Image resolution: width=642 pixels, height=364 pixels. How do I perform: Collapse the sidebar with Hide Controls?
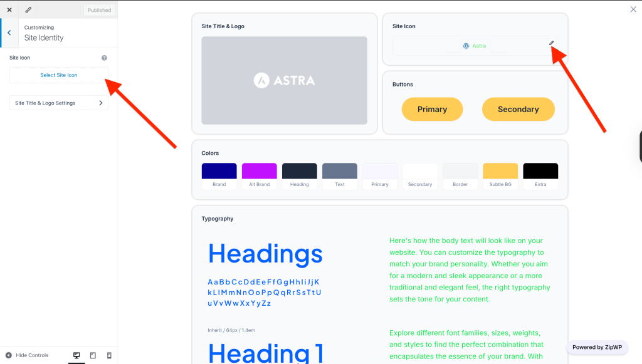point(27,355)
